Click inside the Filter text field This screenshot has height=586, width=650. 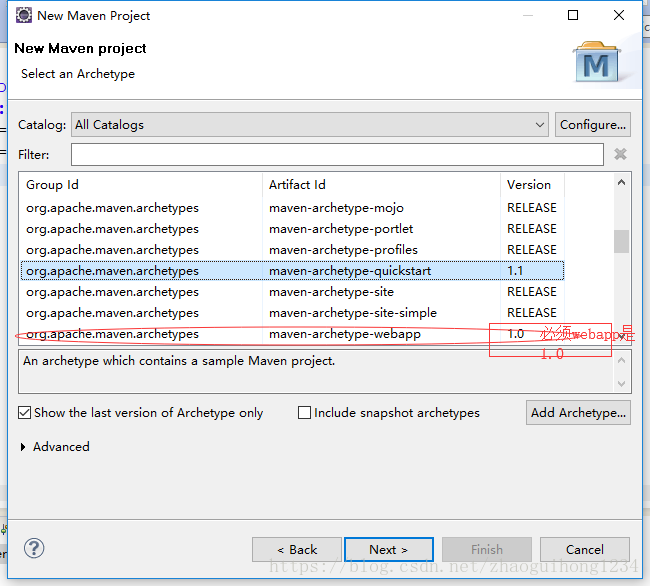(x=337, y=155)
